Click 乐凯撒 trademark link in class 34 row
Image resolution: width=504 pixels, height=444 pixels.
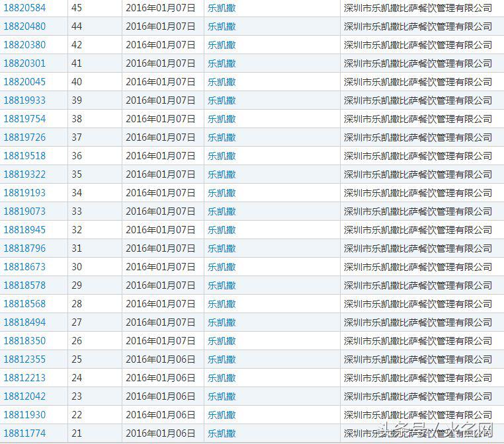222,193
